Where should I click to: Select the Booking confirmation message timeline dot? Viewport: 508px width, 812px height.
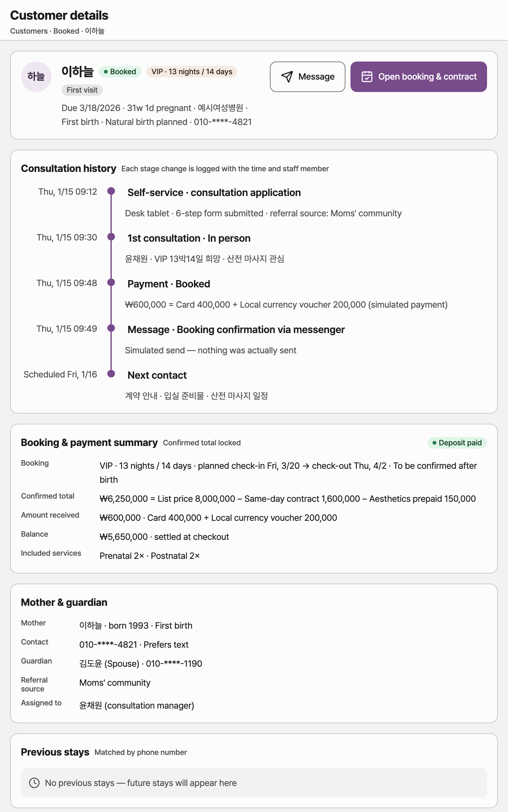[111, 328]
